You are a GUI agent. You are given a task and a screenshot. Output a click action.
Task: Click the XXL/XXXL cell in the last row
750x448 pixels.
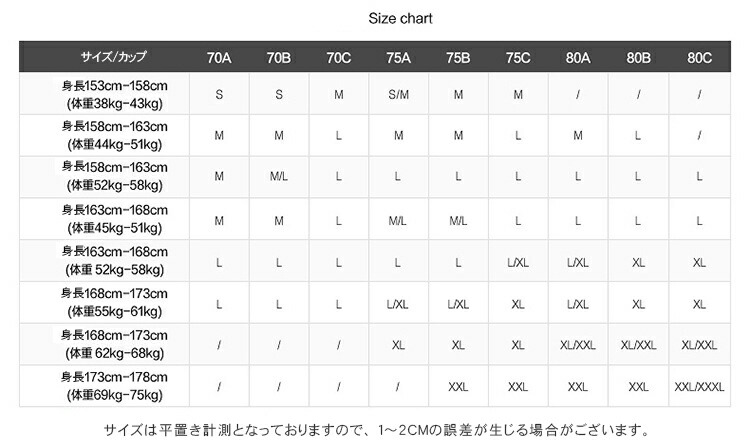tap(699, 387)
